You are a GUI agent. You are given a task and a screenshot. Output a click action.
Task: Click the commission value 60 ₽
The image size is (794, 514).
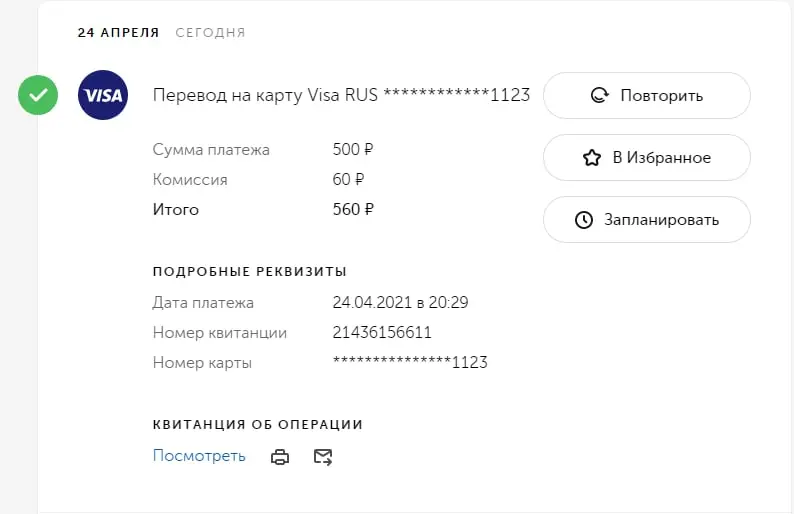[x=348, y=179]
